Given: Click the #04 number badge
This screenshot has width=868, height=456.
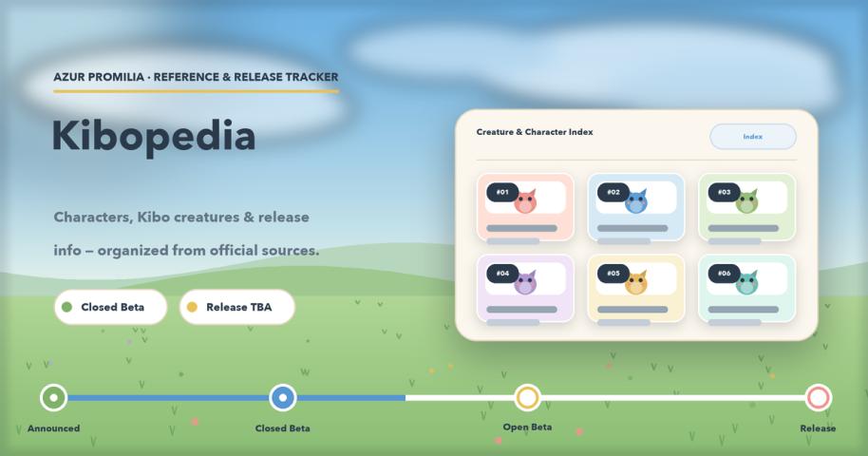Looking at the screenshot, I should [x=502, y=274].
